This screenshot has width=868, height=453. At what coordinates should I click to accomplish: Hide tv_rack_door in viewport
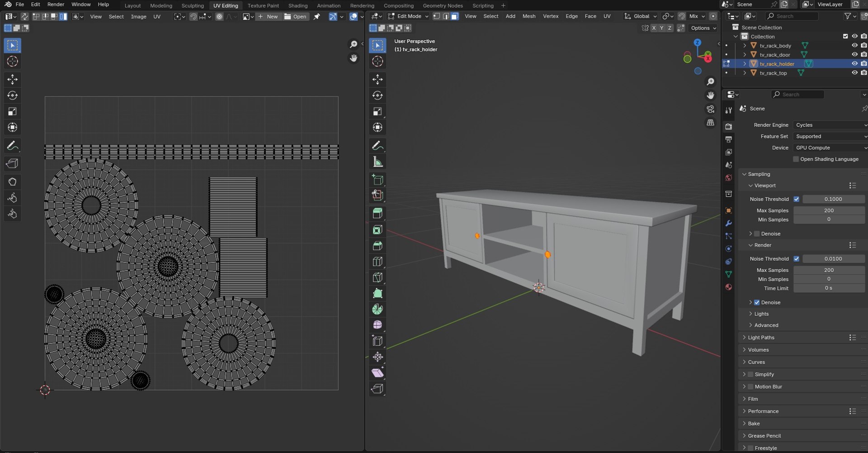[x=854, y=55]
